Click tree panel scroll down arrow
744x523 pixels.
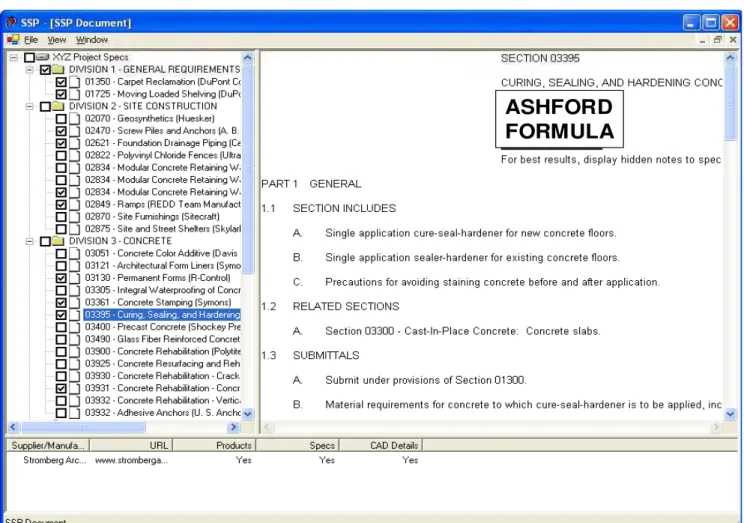pyautogui.click(x=248, y=414)
